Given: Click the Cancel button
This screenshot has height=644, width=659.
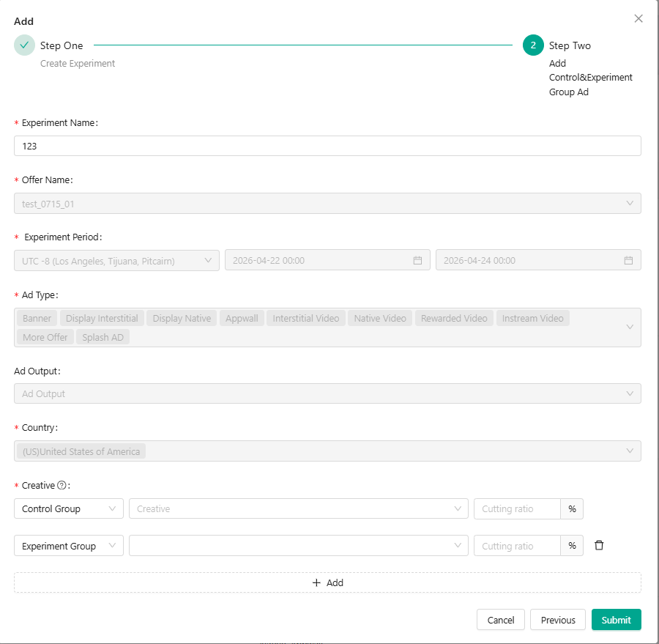Looking at the screenshot, I should pyautogui.click(x=501, y=620).
